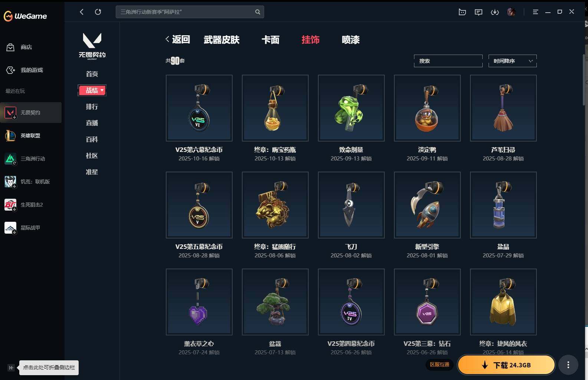The width and height of the screenshot is (588, 380).
Task: Expand the 战绩 dropdown in side menu
Action: [x=92, y=90]
